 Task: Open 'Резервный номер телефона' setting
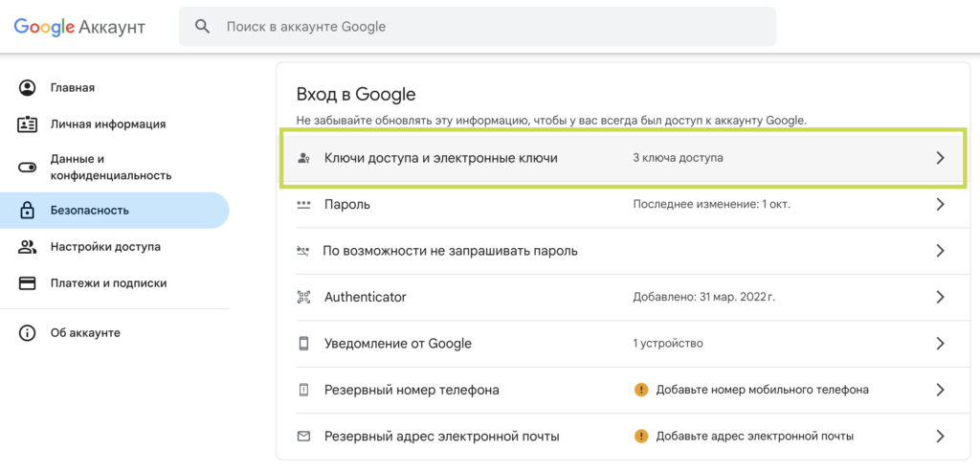623,390
